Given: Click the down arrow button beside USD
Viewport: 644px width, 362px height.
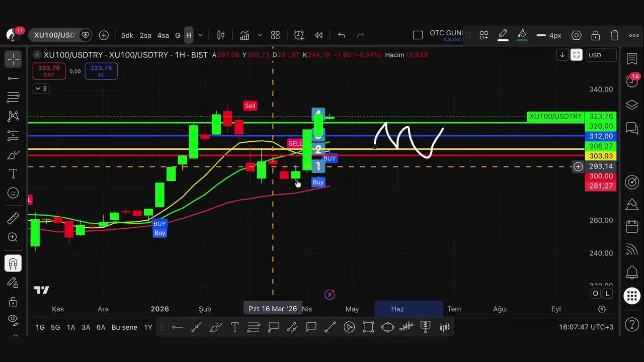Looking at the screenshot, I should point(562,55).
